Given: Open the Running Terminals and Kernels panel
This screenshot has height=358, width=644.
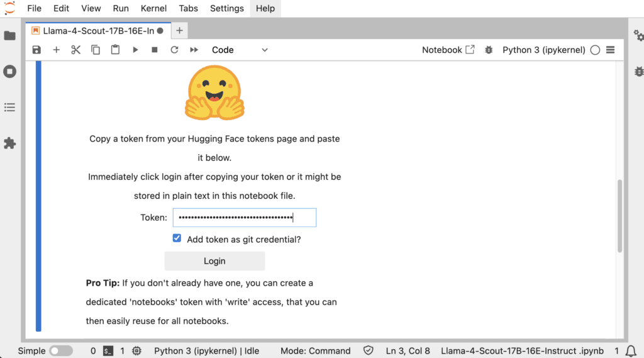Looking at the screenshot, I should click(10, 72).
